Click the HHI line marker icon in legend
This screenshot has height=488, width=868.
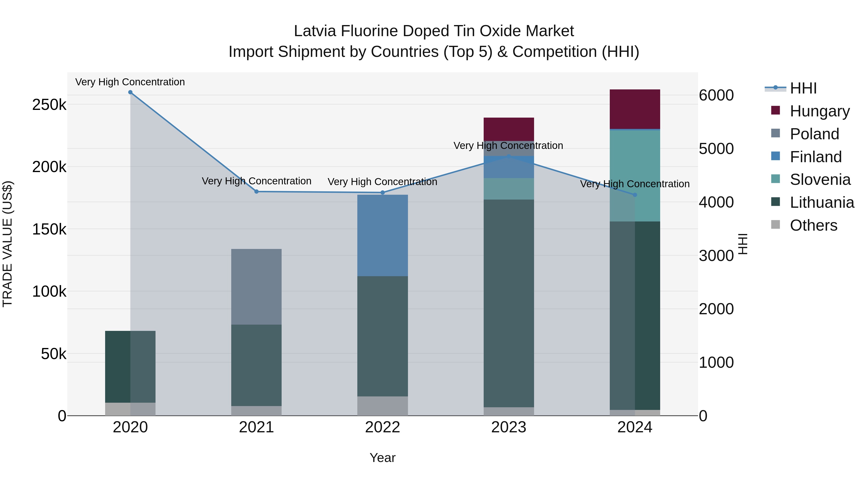pos(775,87)
